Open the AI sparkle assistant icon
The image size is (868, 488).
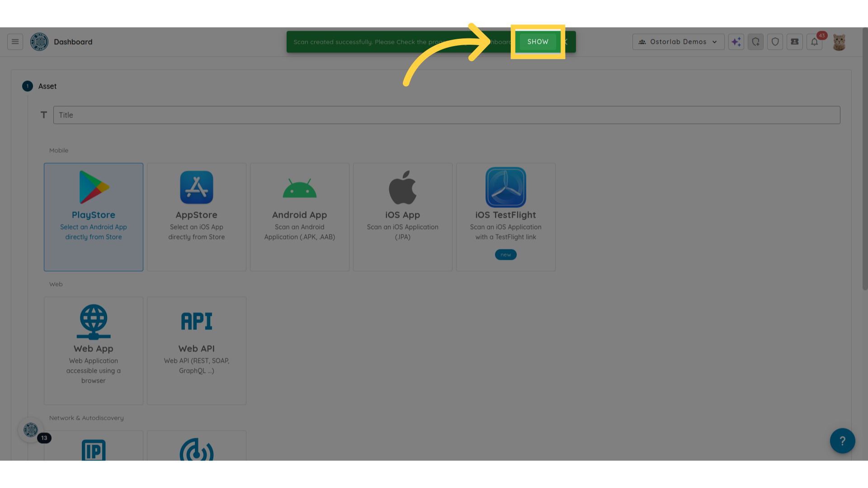coord(736,42)
